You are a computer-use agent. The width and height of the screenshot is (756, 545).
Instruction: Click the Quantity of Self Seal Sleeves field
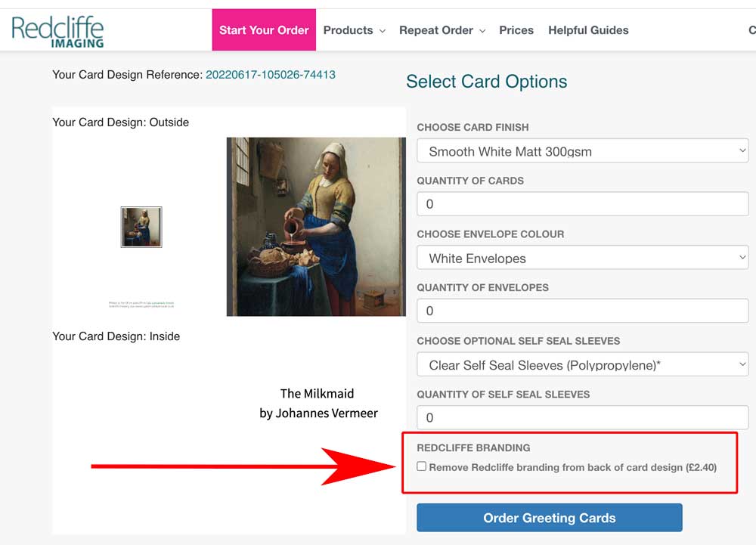pos(582,416)
